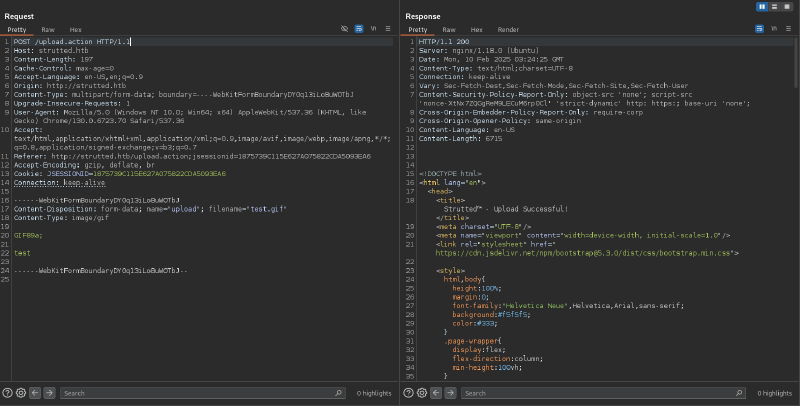Open Request panel hamburger options menu

pos(388,31)
